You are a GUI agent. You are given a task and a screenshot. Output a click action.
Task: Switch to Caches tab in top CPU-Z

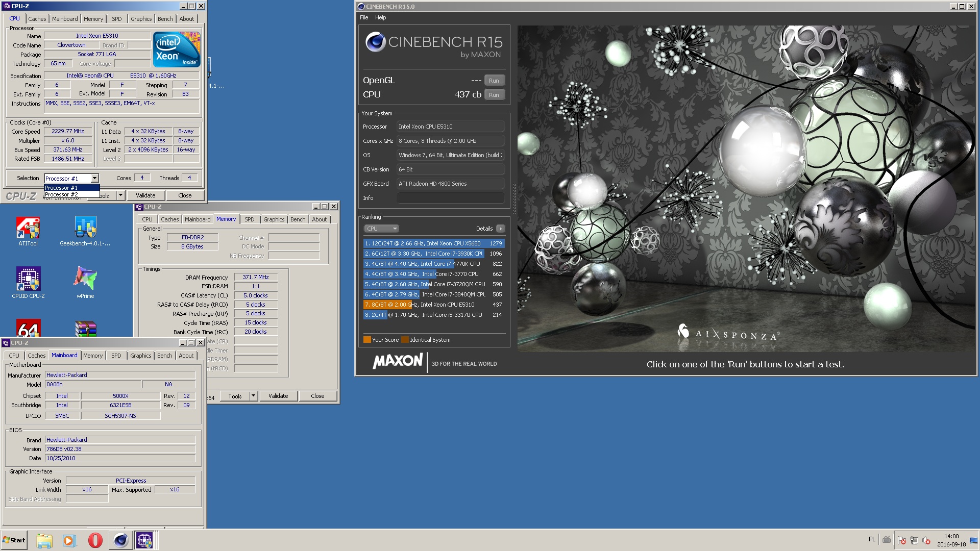[37, 19]
